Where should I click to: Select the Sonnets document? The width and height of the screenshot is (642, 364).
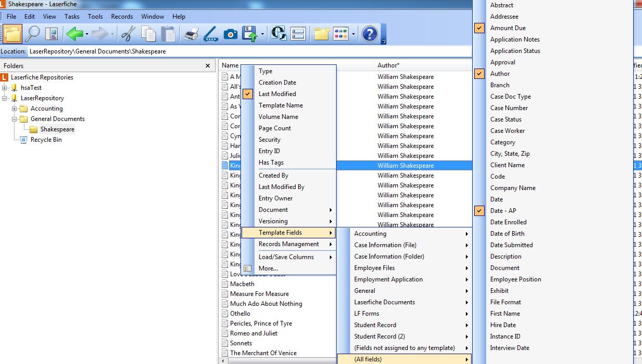tap(241, 343)
